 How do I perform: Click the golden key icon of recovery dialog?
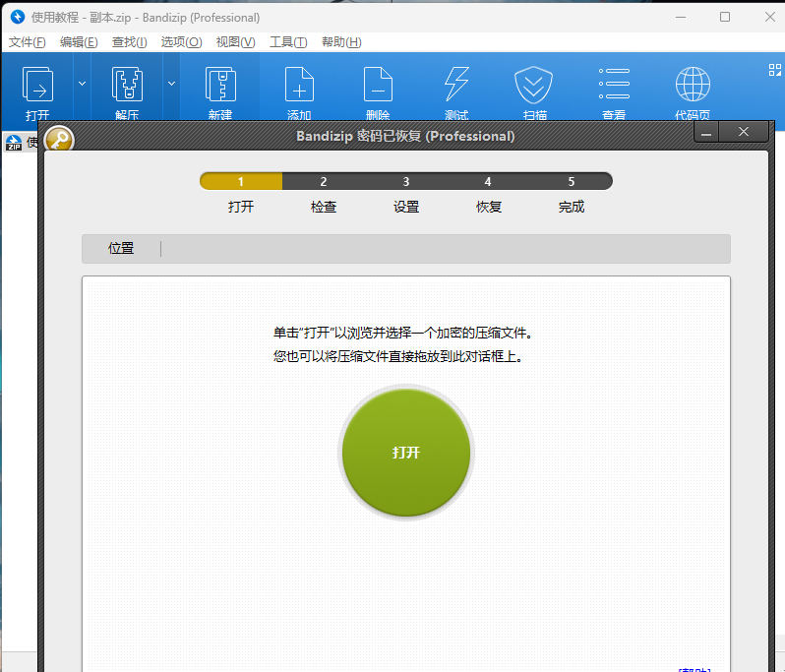59,140
